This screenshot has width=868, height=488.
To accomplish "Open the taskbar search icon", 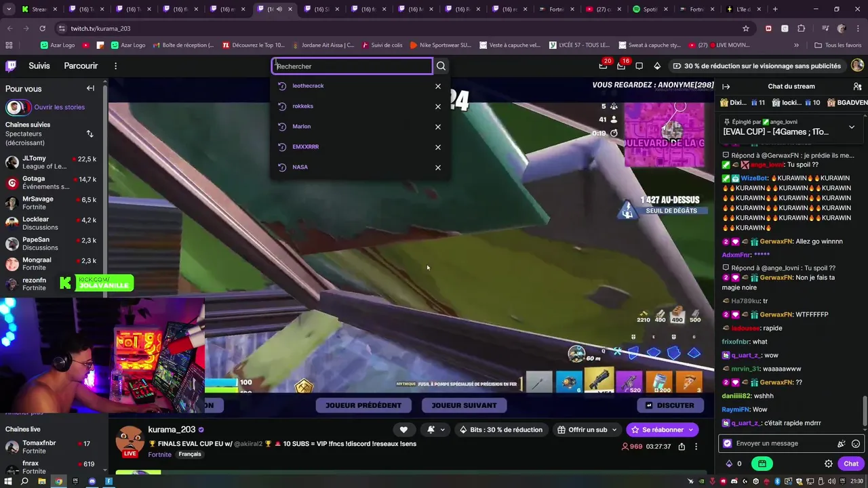I will [24, 481].
